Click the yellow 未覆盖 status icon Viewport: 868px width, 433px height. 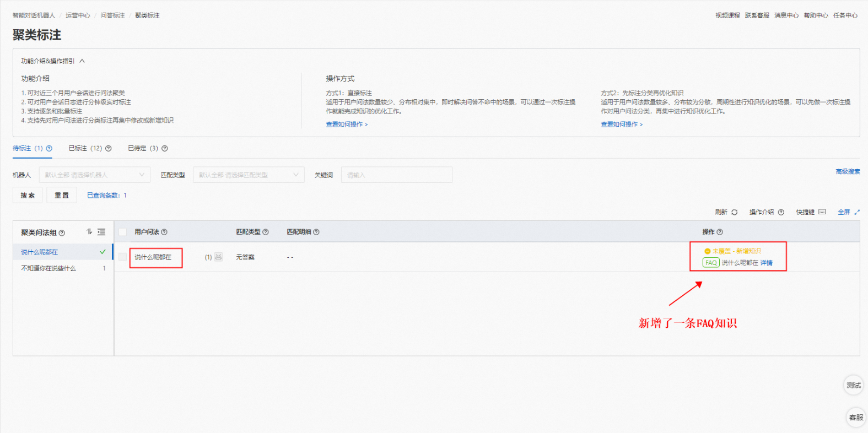pyautogui.click(x=708, y=251)
